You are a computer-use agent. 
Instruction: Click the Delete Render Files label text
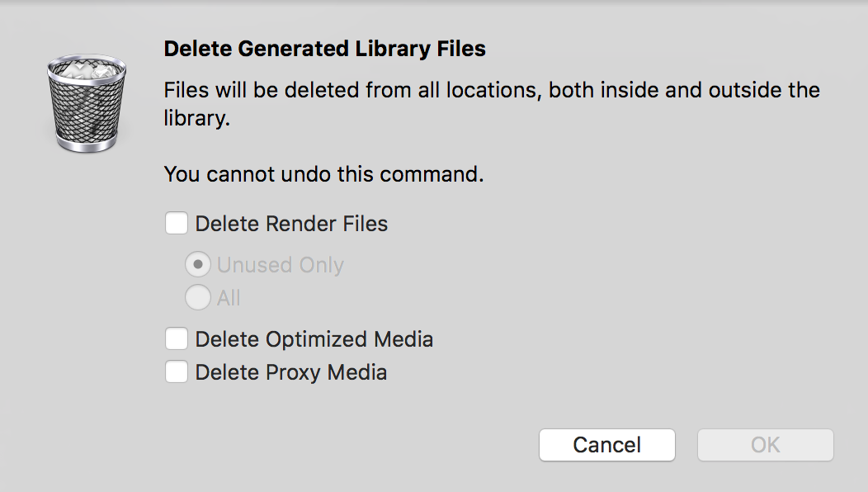pos(291,223)
